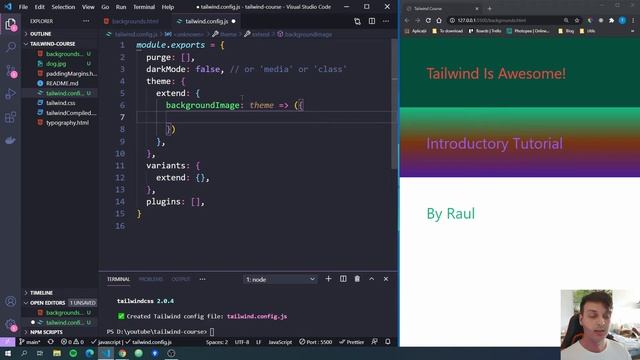Click the main branch indicator in status bar

point(30,342)
